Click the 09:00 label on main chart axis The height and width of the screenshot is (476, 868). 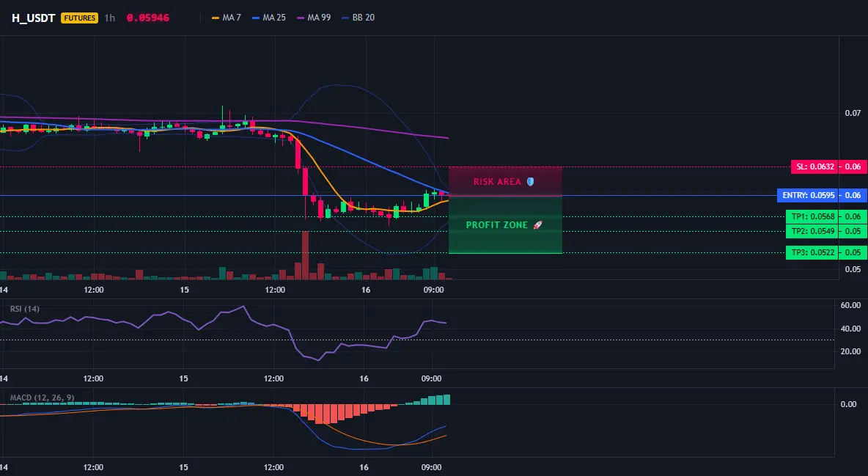[x=433, y=290]
